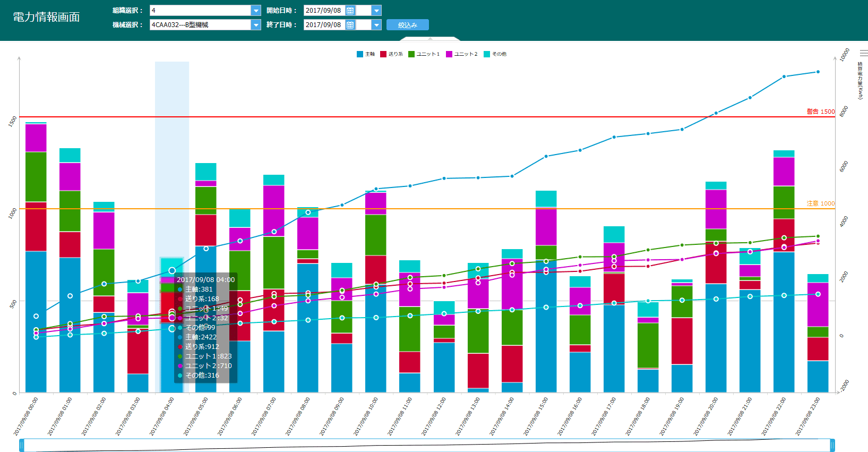Click the 2017/09/08 18:00 axis label

pos(639,417)
